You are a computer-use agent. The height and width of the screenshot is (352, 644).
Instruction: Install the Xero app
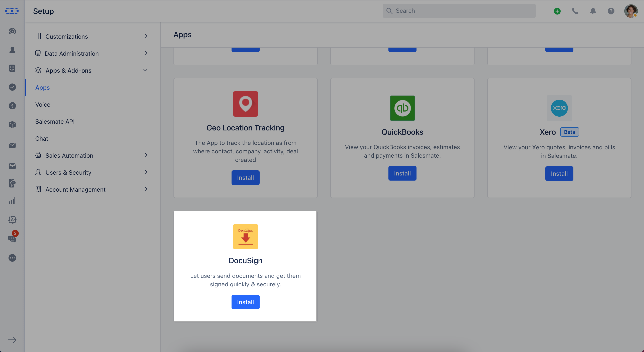click(x=559, y=174)
